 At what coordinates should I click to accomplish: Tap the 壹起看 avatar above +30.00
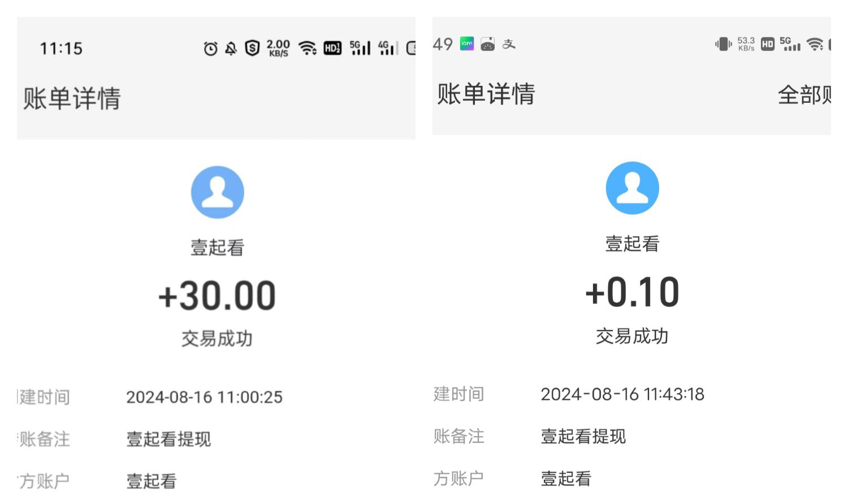218,192
